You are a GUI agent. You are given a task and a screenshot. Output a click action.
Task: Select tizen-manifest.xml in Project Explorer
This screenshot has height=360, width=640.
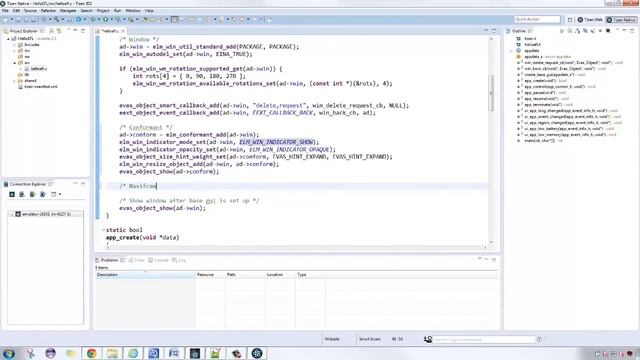(38, 87)
